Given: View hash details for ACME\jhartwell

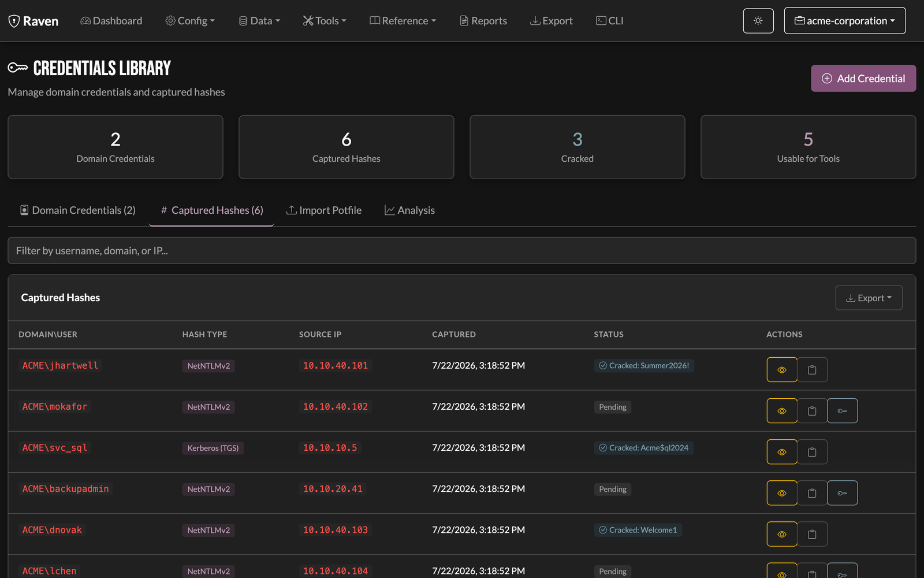Looking at the screenshot, I should pyautogui.click(x=782, y=370).
